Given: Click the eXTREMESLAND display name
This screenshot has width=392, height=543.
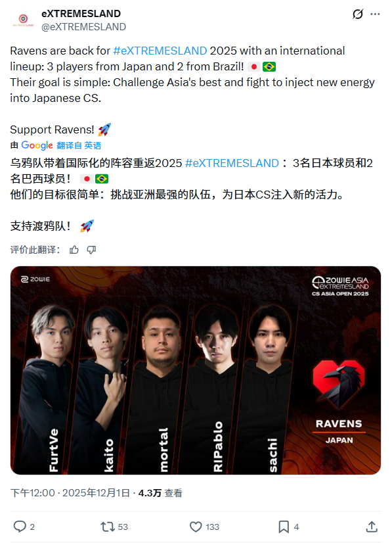Looking at the screenshot, I should [x=81, y=14].
